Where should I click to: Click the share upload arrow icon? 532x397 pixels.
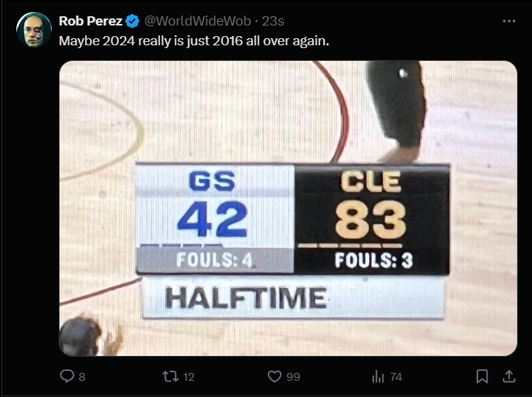coord(508,376)
